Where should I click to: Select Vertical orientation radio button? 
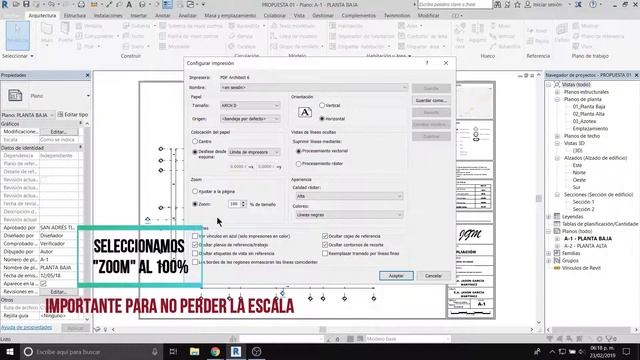tap(322, 105)
